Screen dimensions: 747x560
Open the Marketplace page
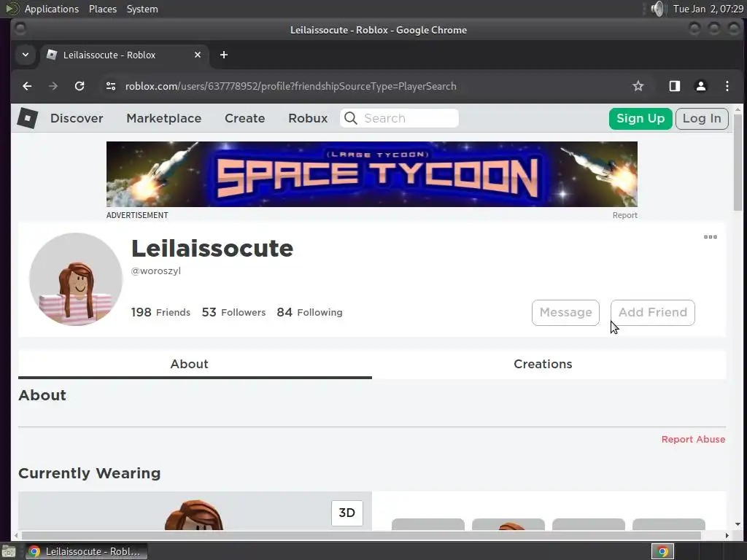(x=164, y=118)
